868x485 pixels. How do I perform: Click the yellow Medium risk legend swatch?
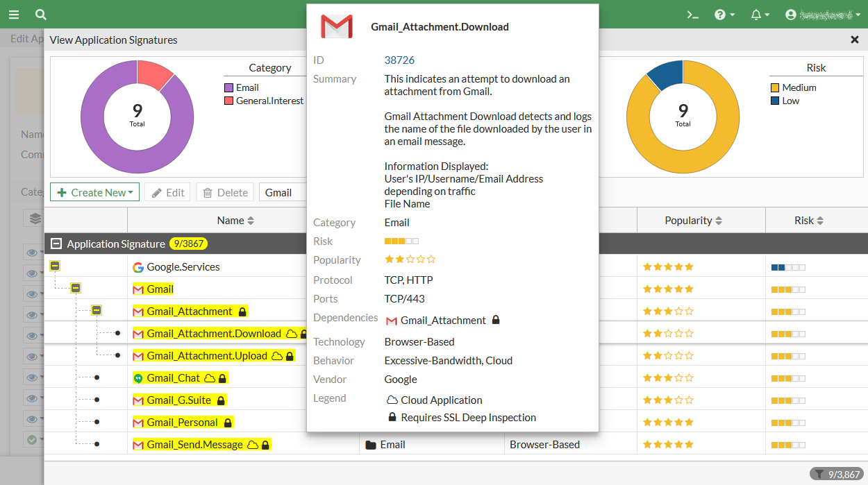[775, 87]
